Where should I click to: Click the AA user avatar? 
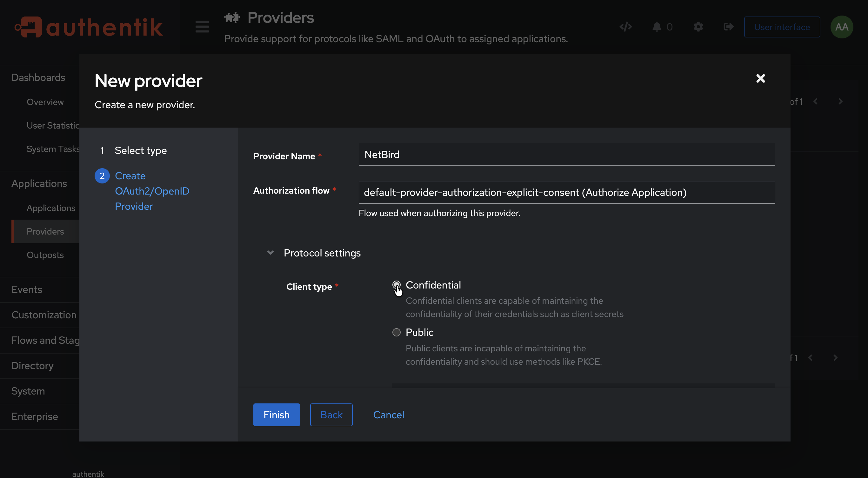point(841,27)
